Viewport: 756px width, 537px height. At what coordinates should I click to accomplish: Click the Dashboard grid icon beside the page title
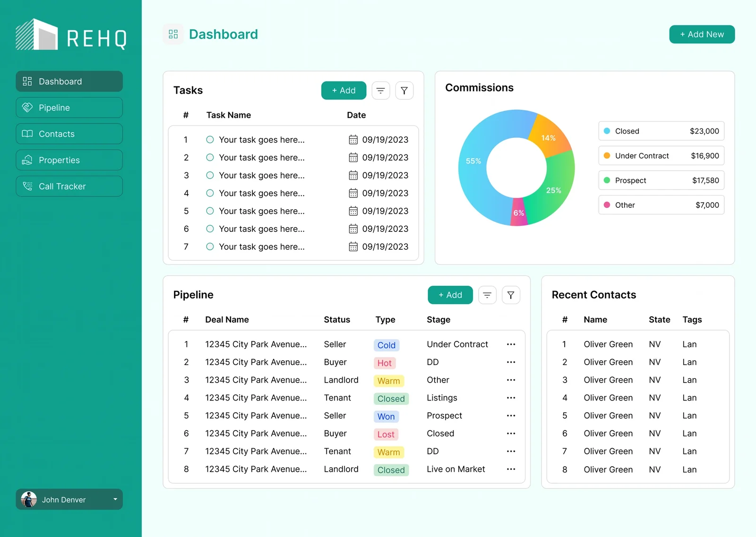(x=173, y=34)
